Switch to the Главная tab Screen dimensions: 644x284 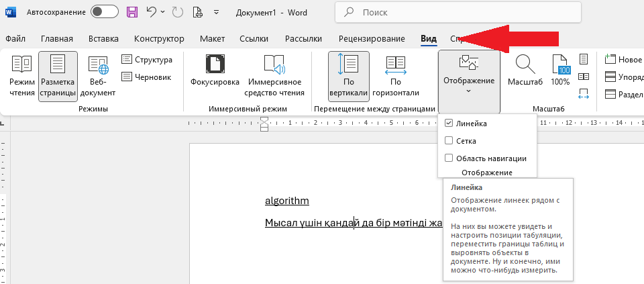coord(57,39)
